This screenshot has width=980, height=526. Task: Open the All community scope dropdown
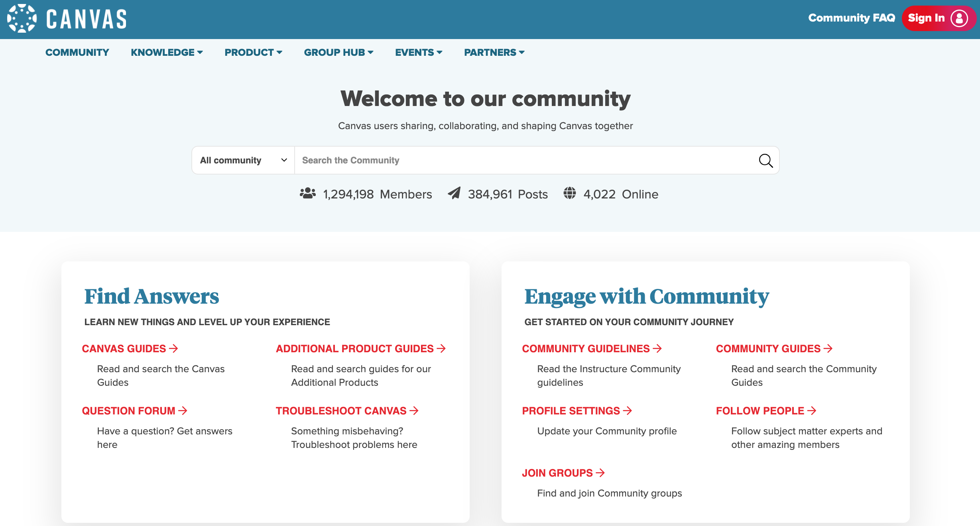[x=243, y=160]
